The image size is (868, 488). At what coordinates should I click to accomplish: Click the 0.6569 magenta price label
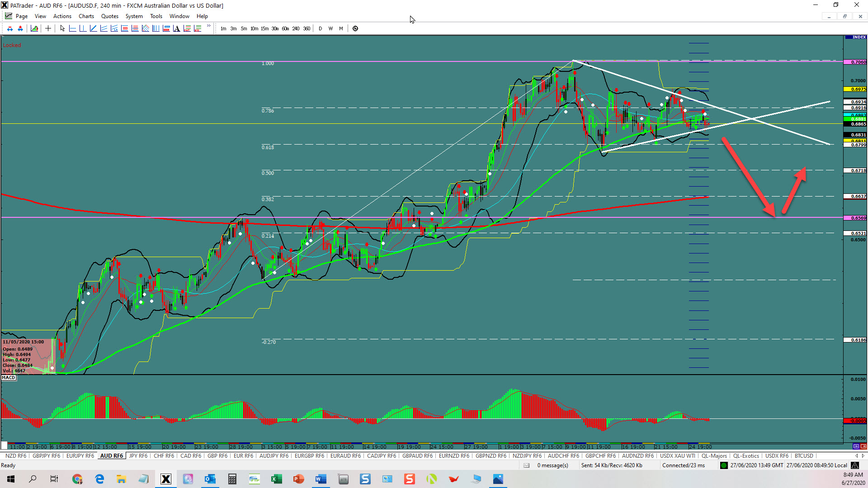(x=855, y=218)
